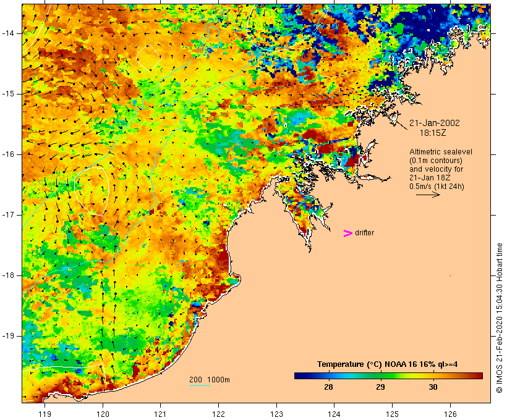Click the 0.5m/s velocity scale arrow
507x420 pixels.
(428, 195)
